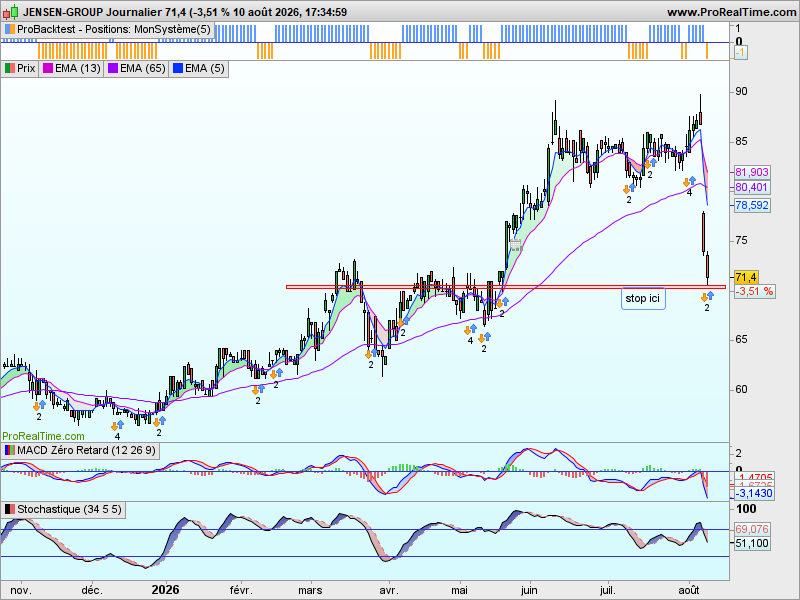The height and width of the screenshot is (600, 800).
Task: Open the ProBacktest Positions MonSystème(5) label
Action: (x=108, y=30)
